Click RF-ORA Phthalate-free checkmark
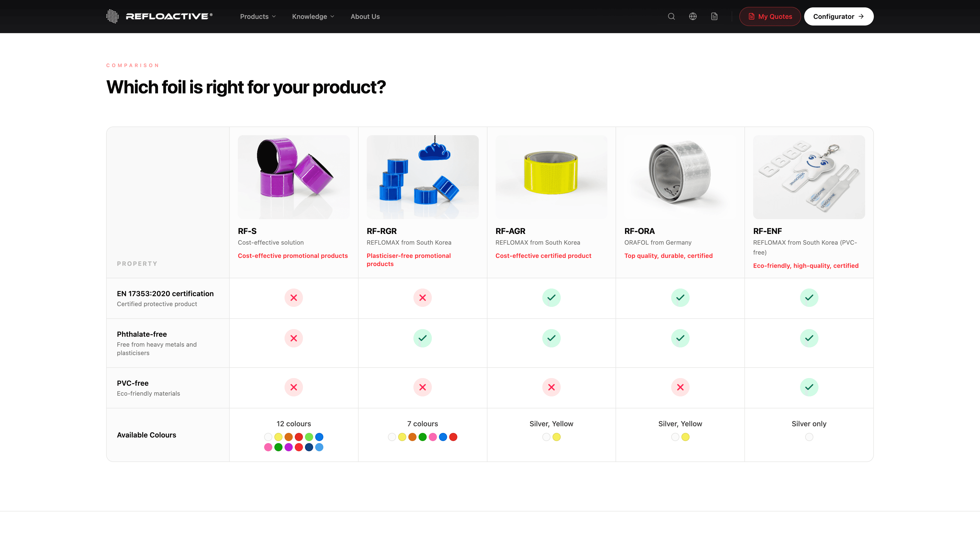Viewport: 980px width, 551px height. point(680,339)
